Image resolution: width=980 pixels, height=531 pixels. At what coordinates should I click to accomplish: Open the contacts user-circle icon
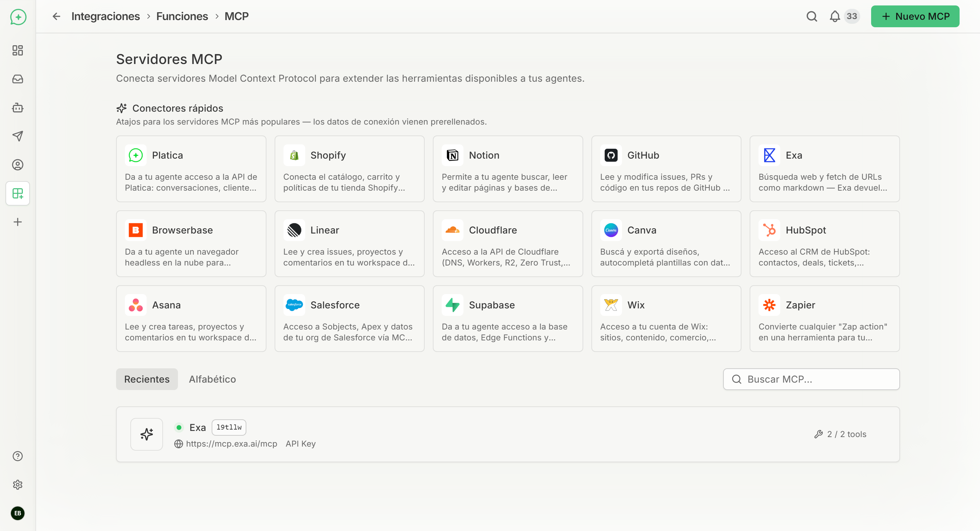tap(17, 165)
